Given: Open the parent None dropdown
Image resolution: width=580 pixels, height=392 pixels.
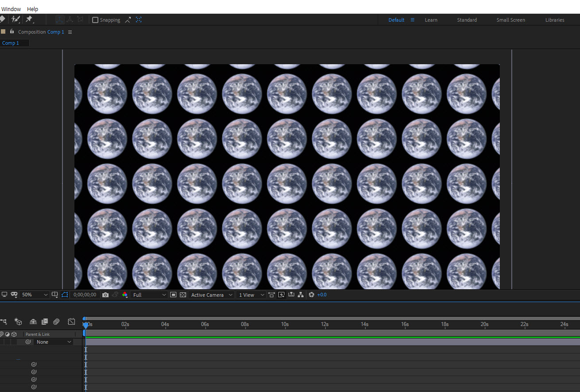Looking at the screenshot, I should [x=54, y=342].
